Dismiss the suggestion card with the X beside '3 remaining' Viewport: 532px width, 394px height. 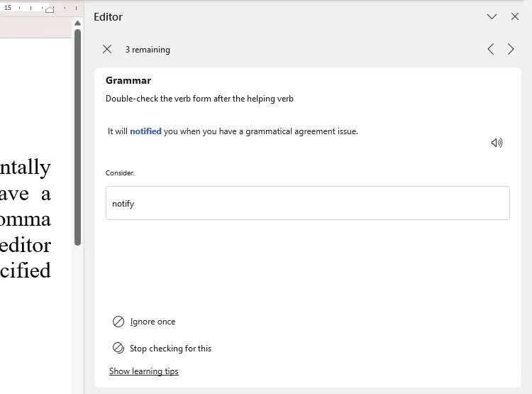[107, 49]
